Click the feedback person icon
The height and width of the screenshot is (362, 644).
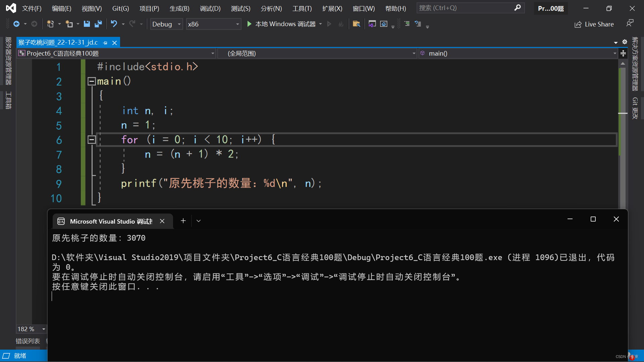click(630, 23)
